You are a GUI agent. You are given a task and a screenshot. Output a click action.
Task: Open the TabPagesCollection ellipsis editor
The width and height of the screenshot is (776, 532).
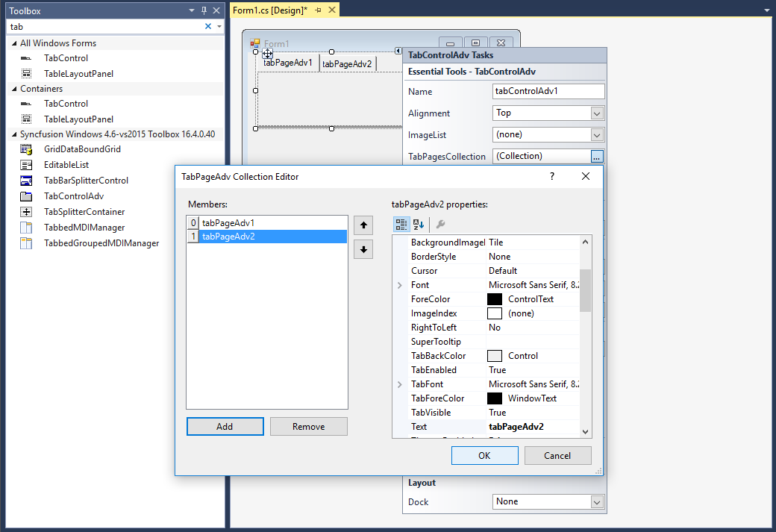tap(596, 157)
